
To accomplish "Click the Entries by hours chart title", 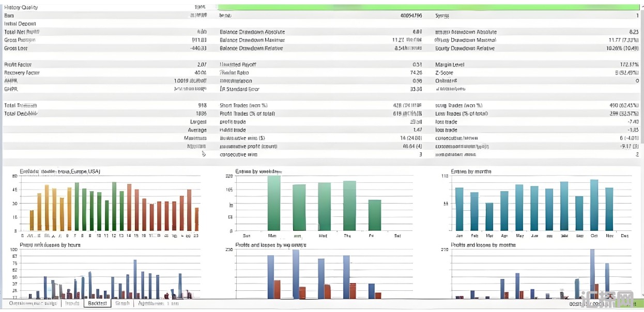I will pos(59,171).
